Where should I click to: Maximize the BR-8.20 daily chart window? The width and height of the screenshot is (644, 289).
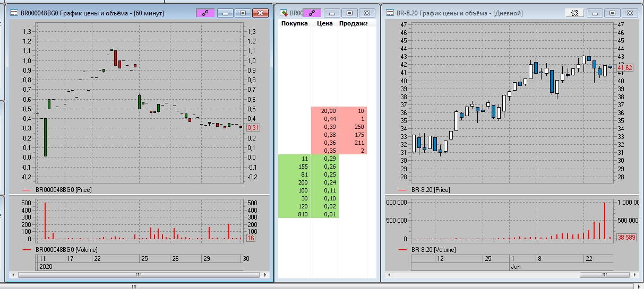tap(613, 13)
